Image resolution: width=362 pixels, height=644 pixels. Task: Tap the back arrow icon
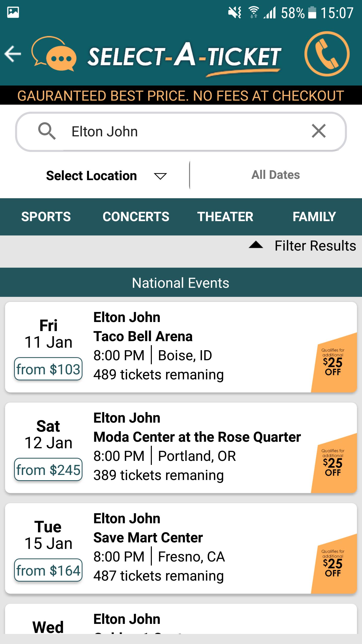(13, 54)
